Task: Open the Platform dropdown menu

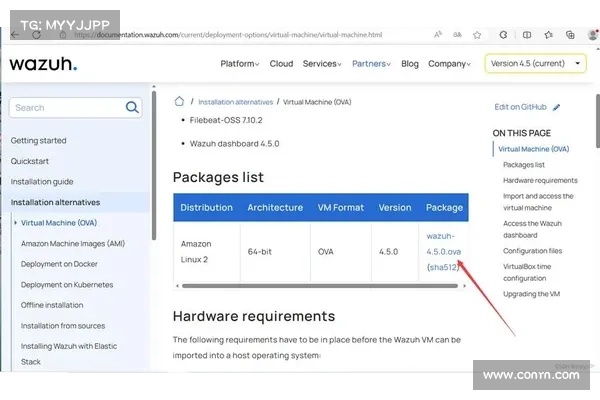Action: click(x=240, y=64)
